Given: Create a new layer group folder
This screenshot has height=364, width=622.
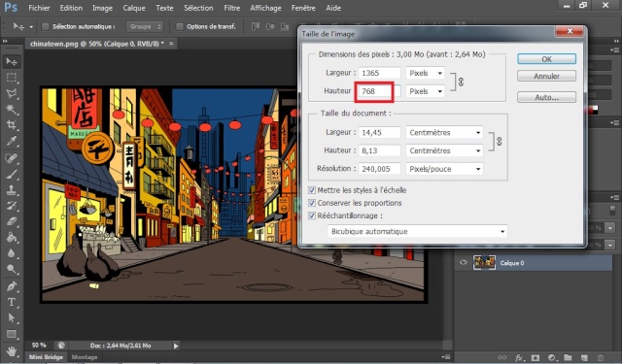Looking at the screenshot, I should pos(568,357).
